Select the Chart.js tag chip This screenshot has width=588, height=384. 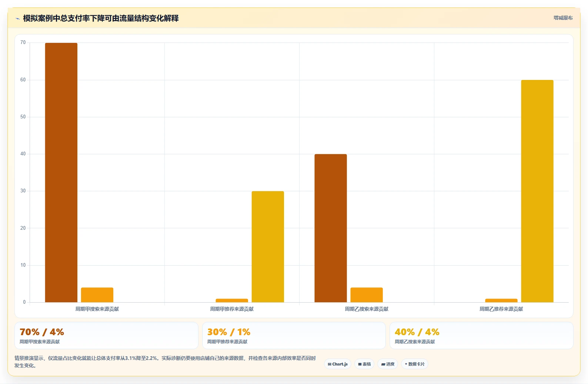coord(338,364)
